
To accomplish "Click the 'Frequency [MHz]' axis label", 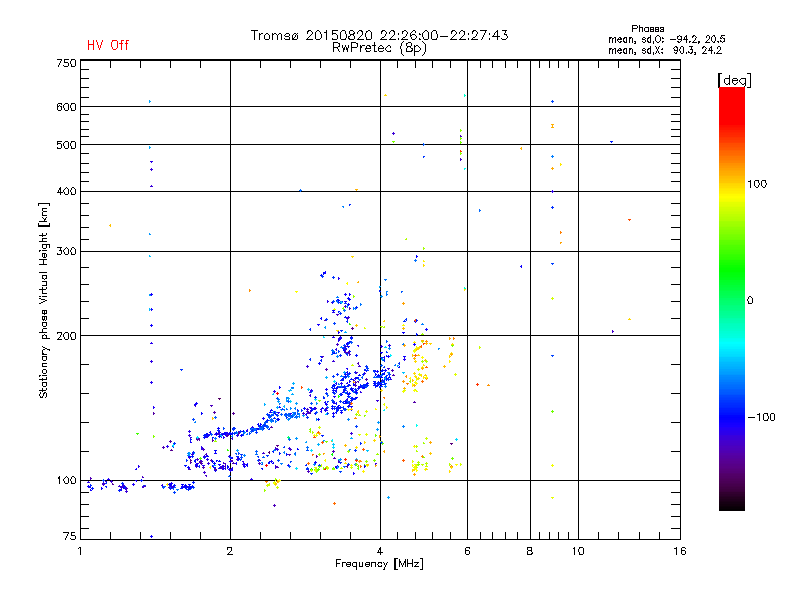I will [379, 564].
